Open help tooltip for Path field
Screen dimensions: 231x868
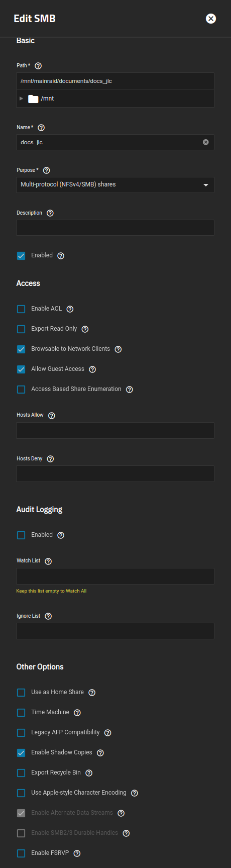coord(38,66)
